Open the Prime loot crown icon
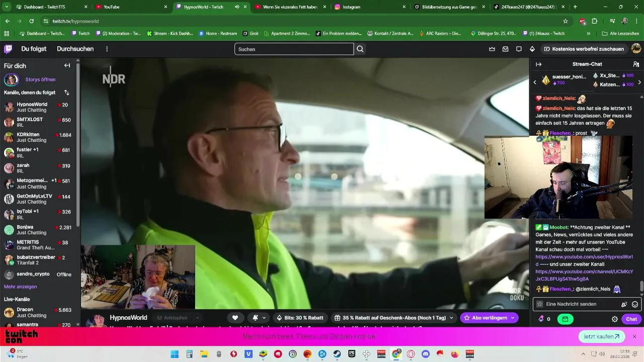Screen dimensions: 644x362 coord(492,49)
